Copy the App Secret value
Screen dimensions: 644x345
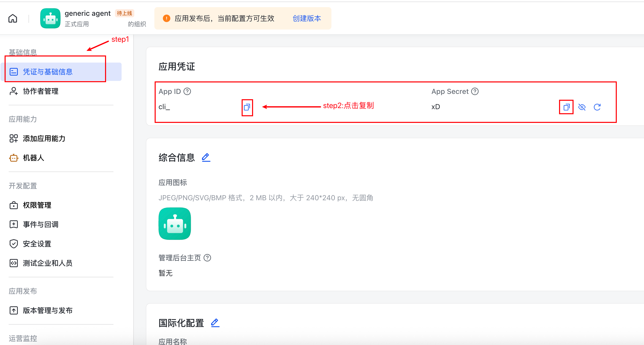pyautogui.click(x=566, y=107)
